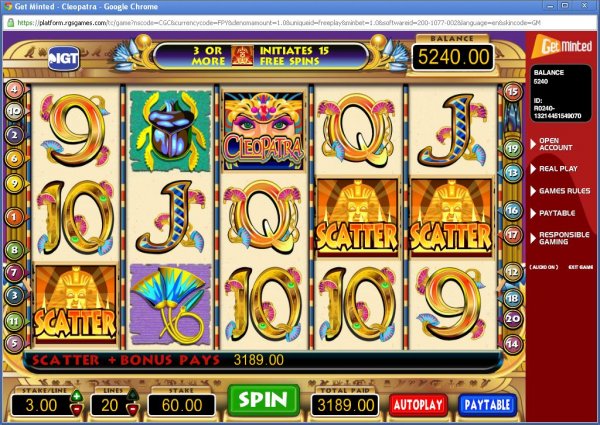
Task: Start Autoplay with the red button
Action: pyautogui.click(x=418, y=405)
